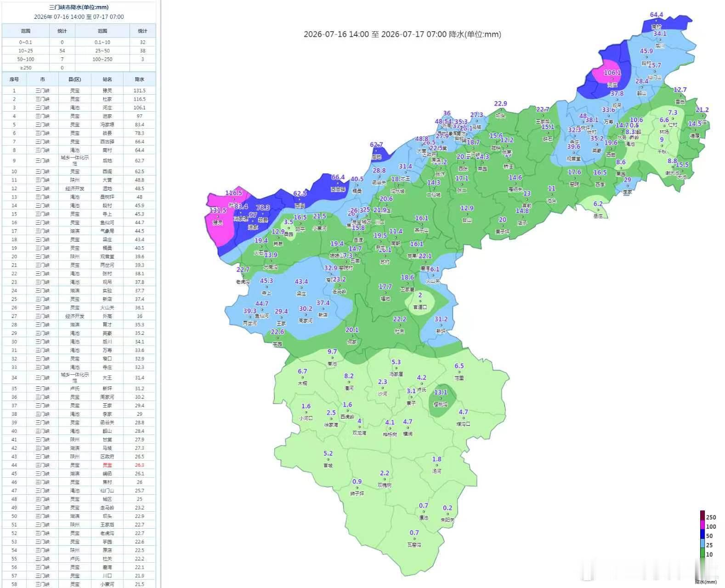This screenshot has height=588, width=725.
Task: Select station '小寨河' in table row 58
Action: tap(108, 584)
